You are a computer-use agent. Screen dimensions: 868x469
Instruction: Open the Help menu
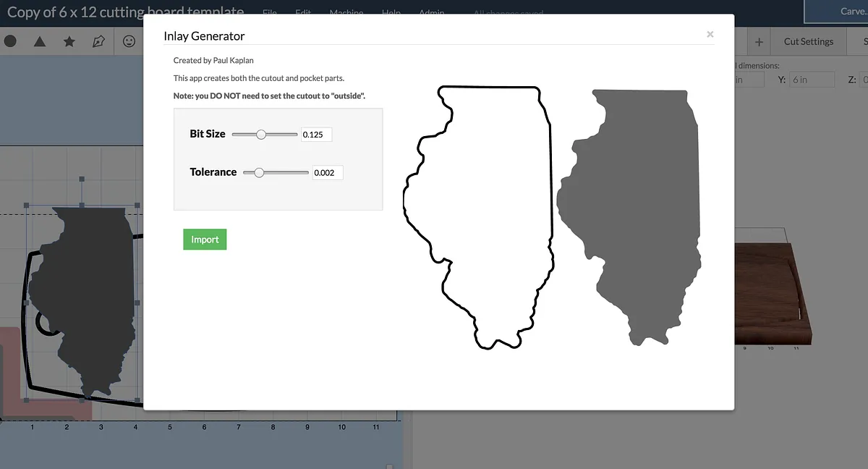391,13
